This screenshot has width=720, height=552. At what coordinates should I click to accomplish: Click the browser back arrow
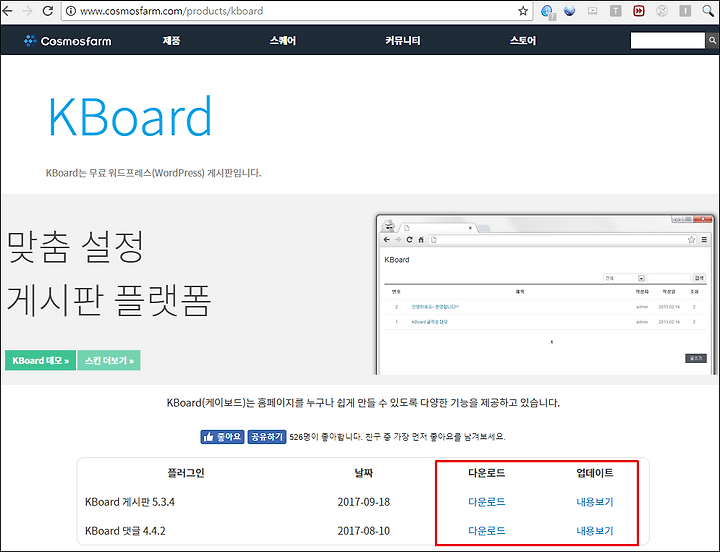tap(7, 11)
